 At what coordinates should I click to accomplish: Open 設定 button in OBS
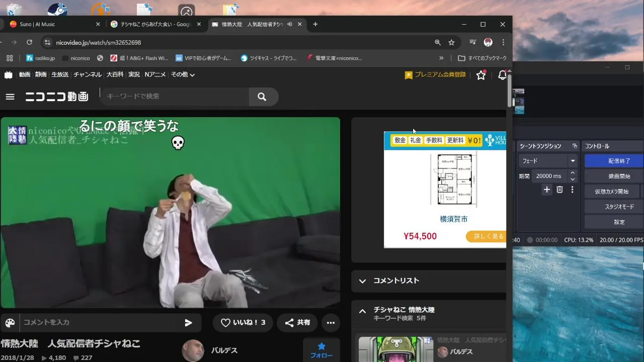(614, 222)
